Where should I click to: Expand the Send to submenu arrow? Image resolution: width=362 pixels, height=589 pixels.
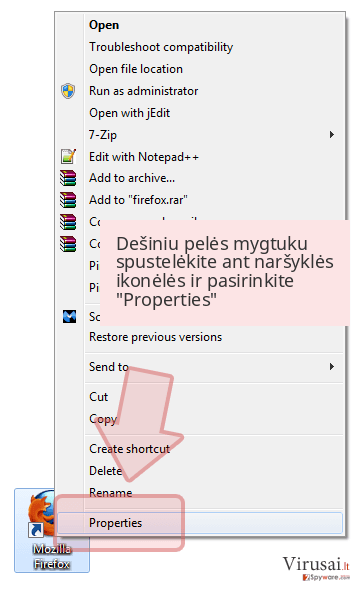pos(332,366)
